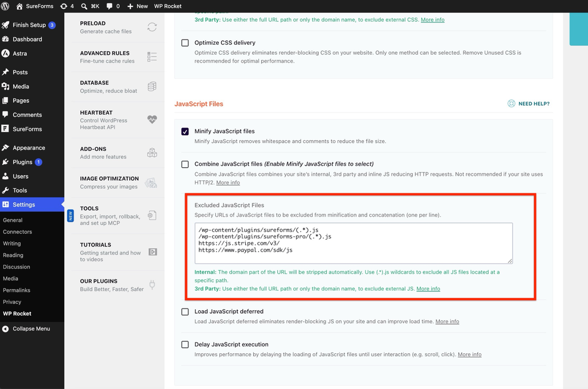Open More info link for external CSS
The height and width of the screenshot is (389, 588).
pyautogui.click(x=432, y=20)
